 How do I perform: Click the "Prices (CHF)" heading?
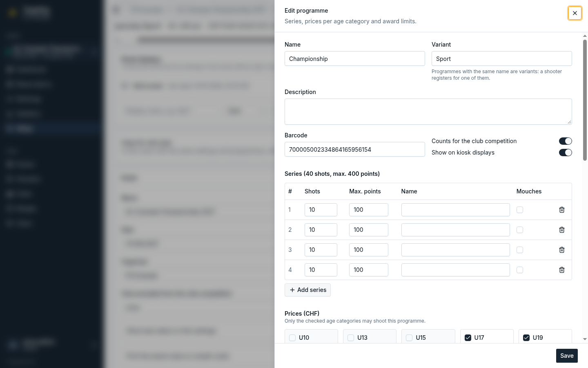coord(302,314)
